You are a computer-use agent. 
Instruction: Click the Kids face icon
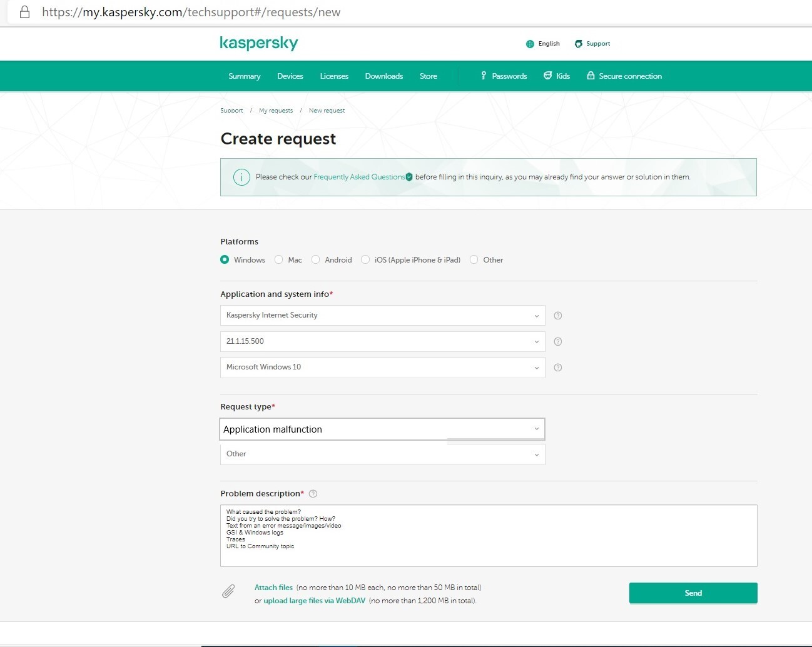point(548,76)
